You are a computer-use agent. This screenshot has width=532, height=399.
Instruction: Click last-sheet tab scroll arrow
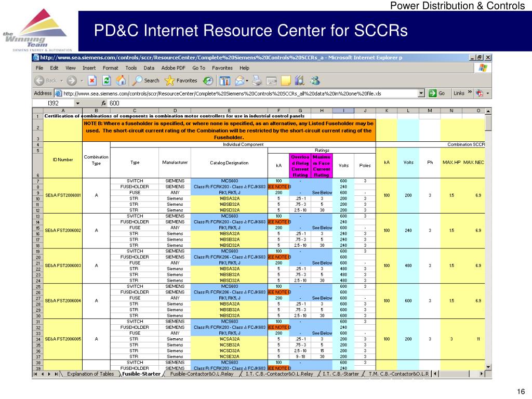[x=56, y=374]
